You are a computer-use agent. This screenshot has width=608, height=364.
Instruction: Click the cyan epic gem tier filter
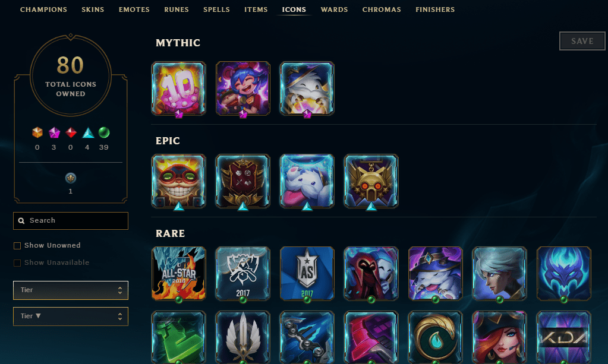(88, 133)
